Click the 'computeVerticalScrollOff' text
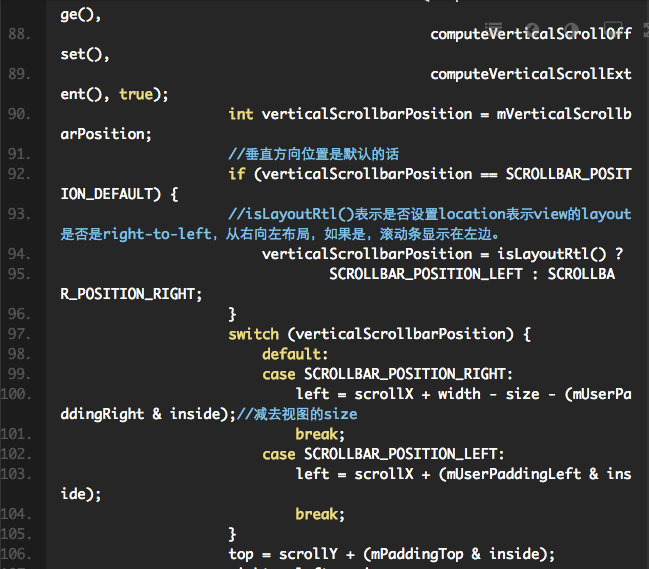 pyautogui.click(x=531, y=34)
